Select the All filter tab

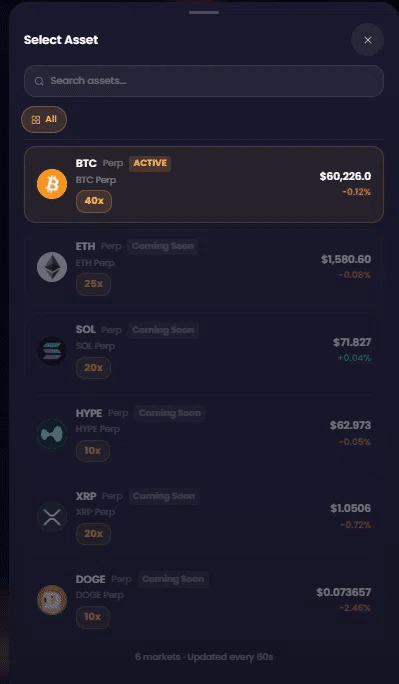[44, 120]
